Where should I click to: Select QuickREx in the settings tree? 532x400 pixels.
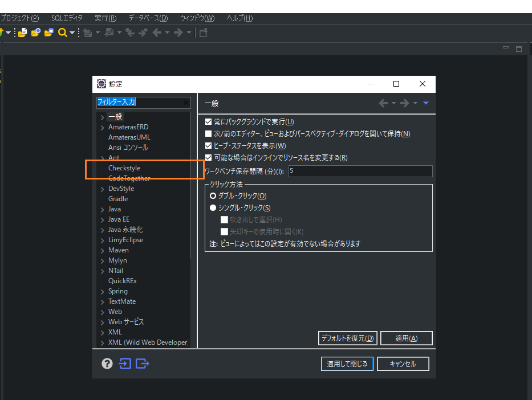point(122,281)
